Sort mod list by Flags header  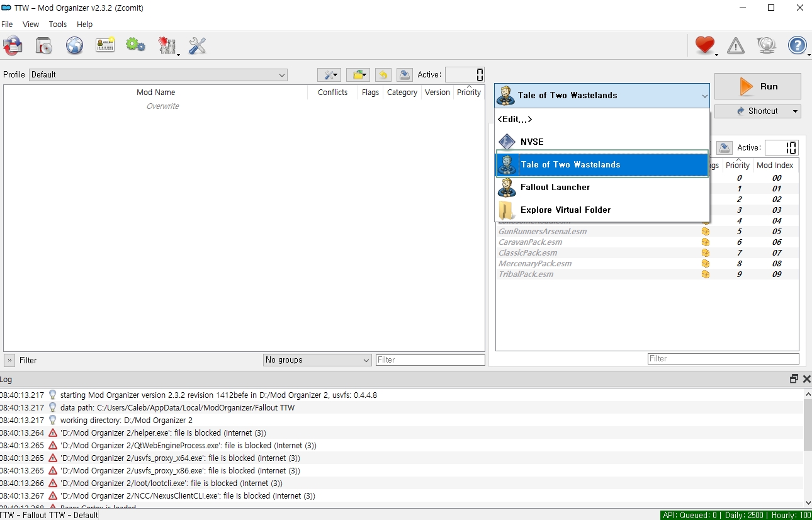[x=371, y=93]
